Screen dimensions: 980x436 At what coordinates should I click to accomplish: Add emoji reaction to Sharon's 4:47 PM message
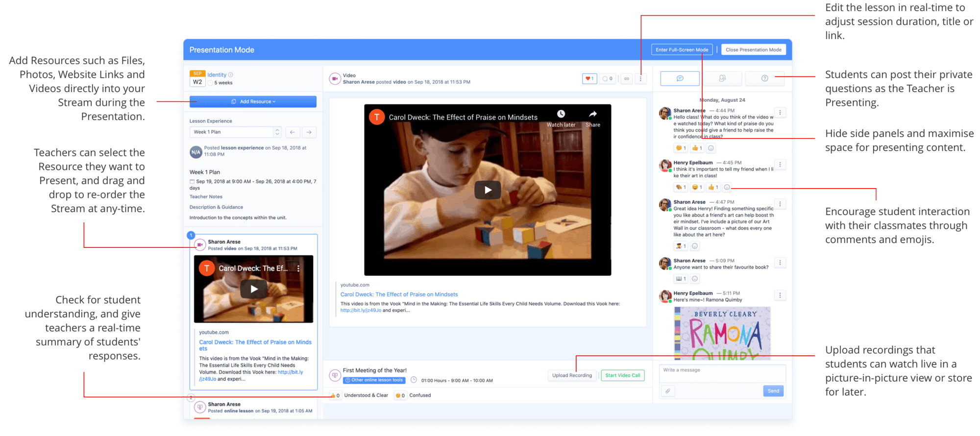(695, 246)
